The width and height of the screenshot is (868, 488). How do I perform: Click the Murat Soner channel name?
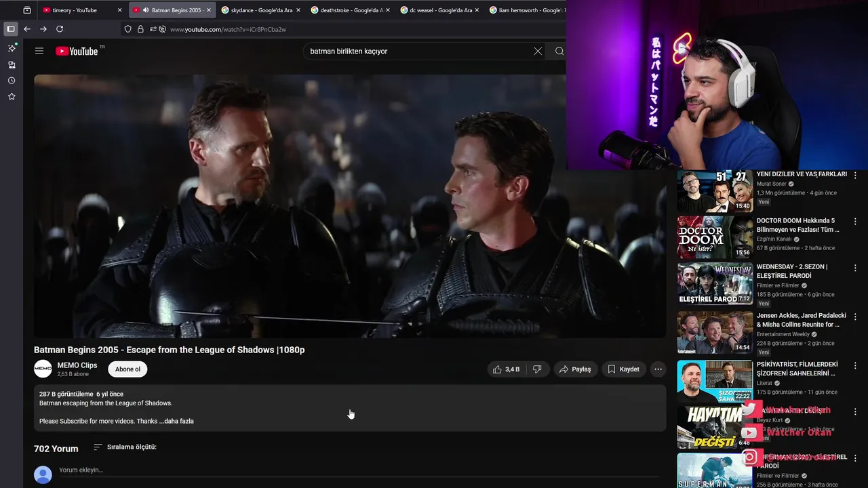pyautogui.click(x=771, y=184)
